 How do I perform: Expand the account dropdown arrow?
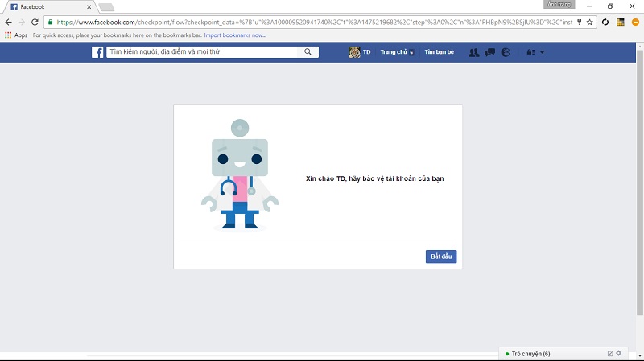pyautogui.click(x=542, y=52)
